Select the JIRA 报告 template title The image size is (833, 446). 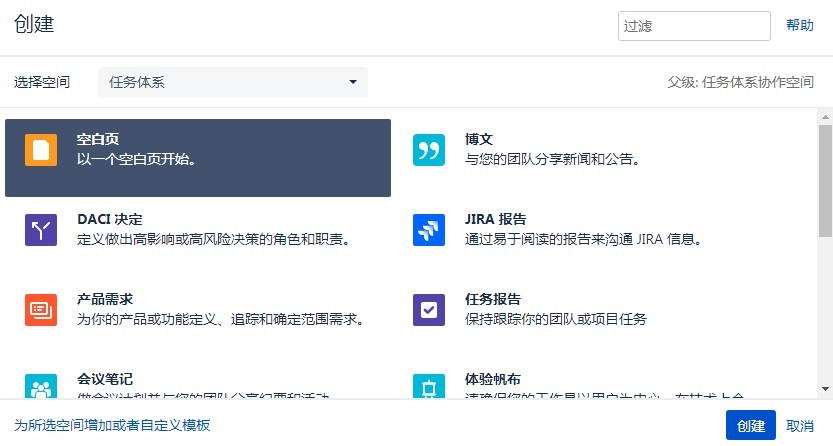pos(495,219)
